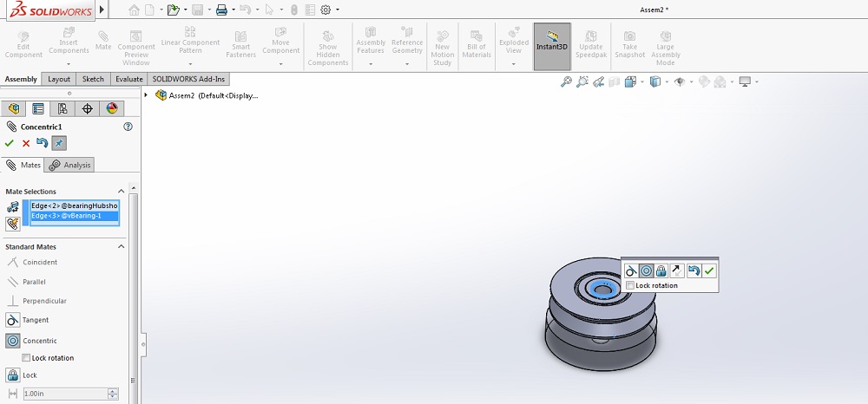
Task: Click the Edit Appearance sphere icon
Action: pyautogui.click(x=704, y=81)
